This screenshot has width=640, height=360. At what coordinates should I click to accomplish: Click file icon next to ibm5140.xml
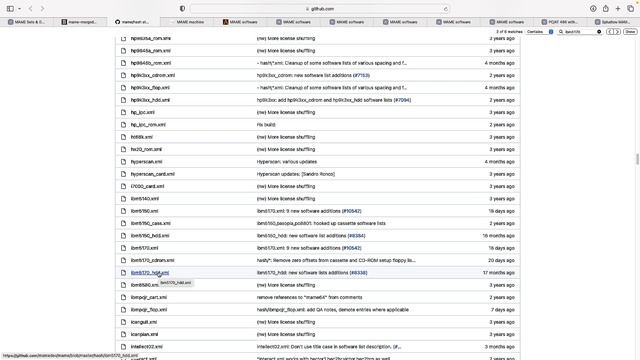[123, 199]
